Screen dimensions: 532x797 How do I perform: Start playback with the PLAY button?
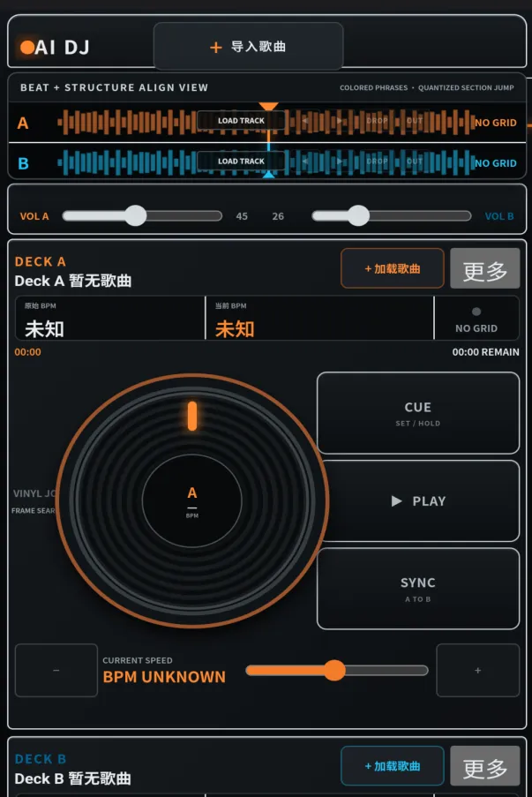tap(421, 501)
